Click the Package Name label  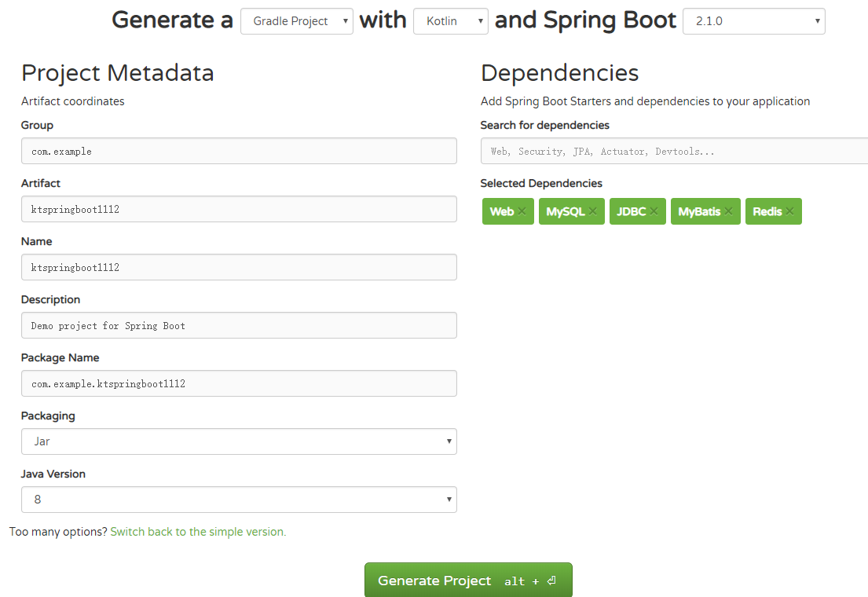pos(60,357)
